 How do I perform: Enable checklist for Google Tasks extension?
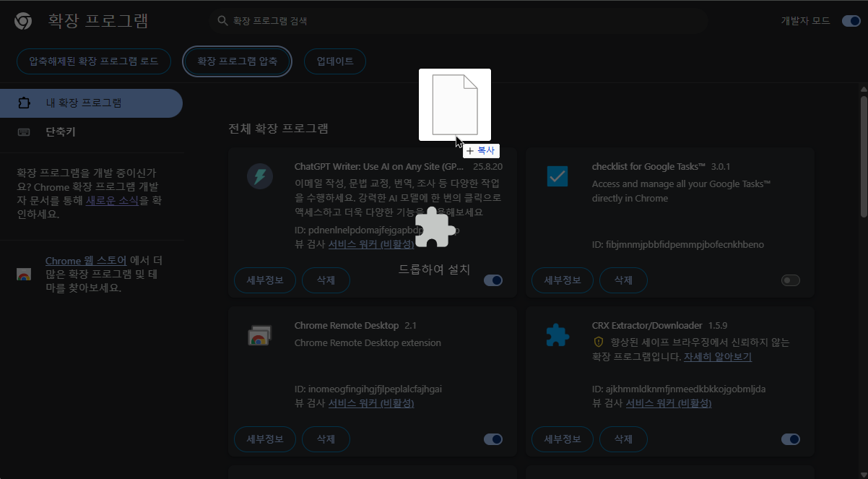[x=791, y=280]
